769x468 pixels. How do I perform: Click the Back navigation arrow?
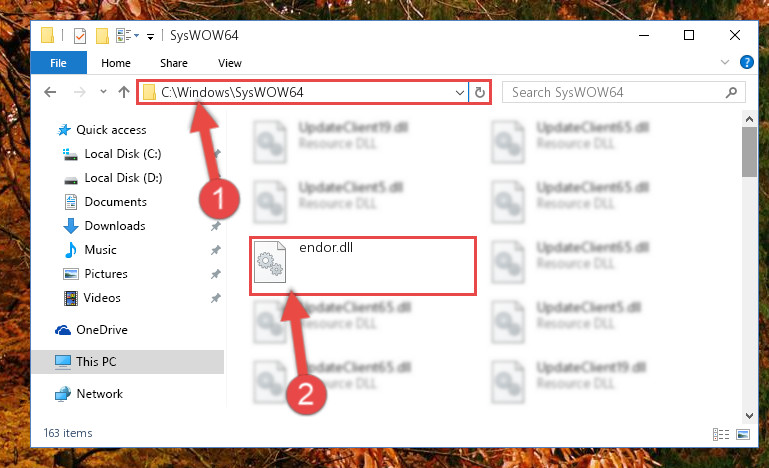(x=50, y=92)
